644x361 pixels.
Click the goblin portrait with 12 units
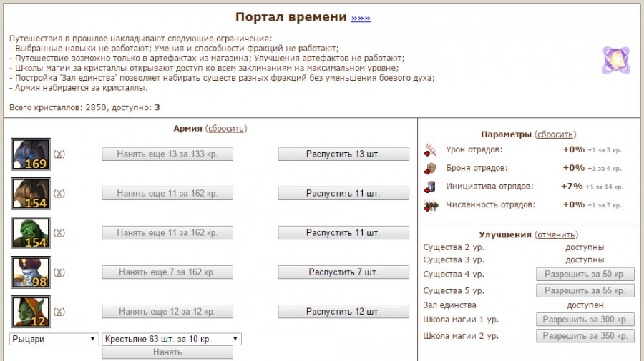coord(31,312)
